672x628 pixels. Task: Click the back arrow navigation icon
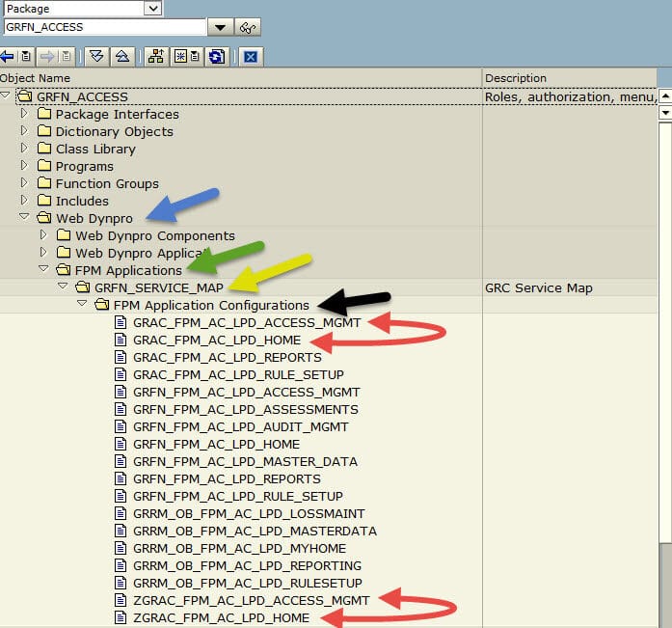[x=8, y=56]
